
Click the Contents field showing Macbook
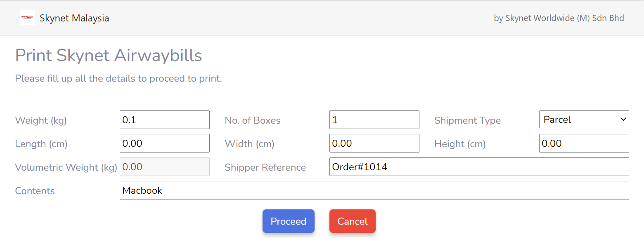pyautogui.click(x=374, y=190)
